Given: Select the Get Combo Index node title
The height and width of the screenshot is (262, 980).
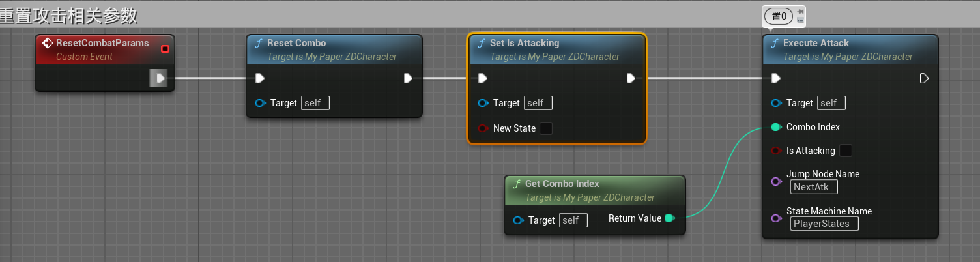Looking at the screenshot, I should point(562,184).
